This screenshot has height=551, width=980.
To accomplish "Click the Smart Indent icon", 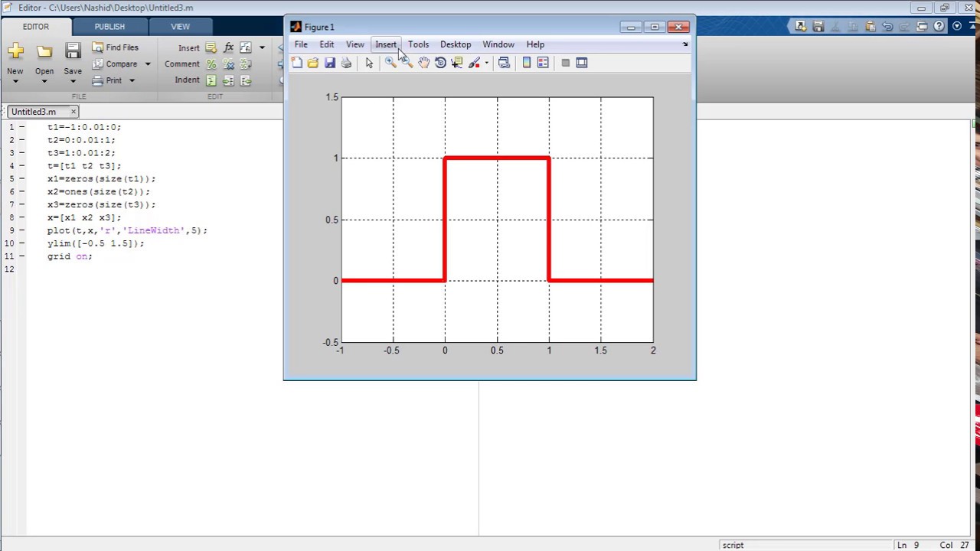I will 211,80.
